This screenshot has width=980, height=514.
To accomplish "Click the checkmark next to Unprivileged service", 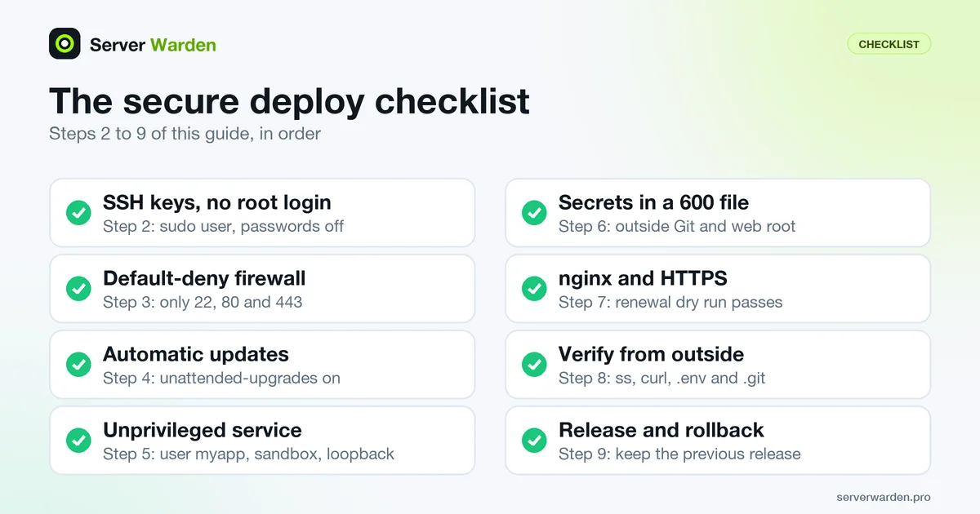I will click(78, 441).
